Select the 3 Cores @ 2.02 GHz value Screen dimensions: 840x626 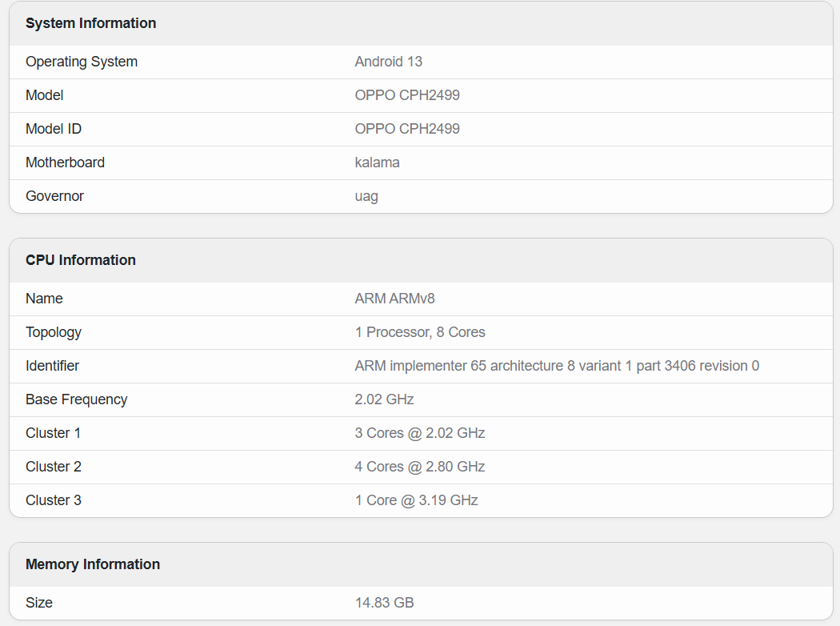point(420,433)
